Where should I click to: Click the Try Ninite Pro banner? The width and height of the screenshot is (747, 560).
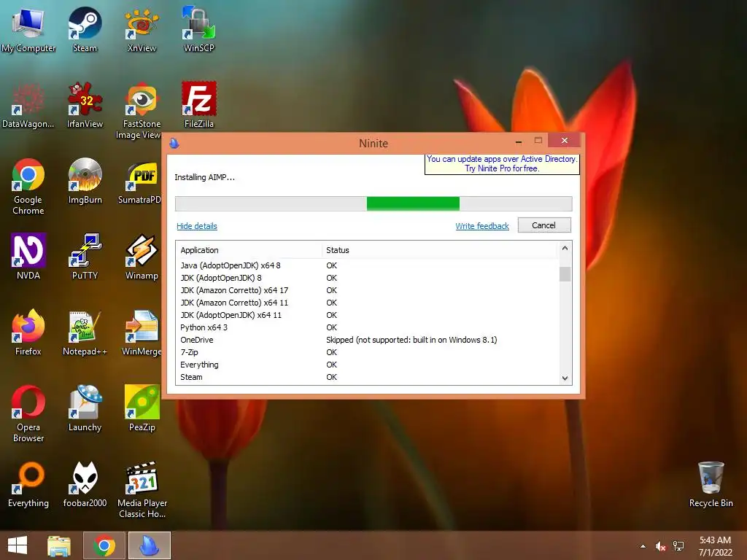(502, 164)
